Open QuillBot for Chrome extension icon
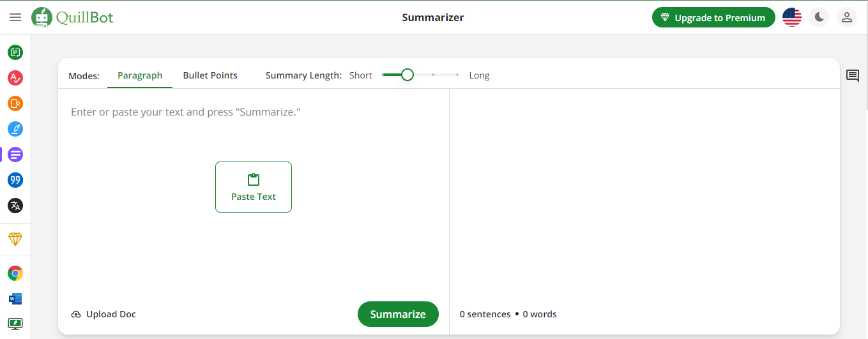Screen dimensions: 868x339 click(x=15, y=273)
